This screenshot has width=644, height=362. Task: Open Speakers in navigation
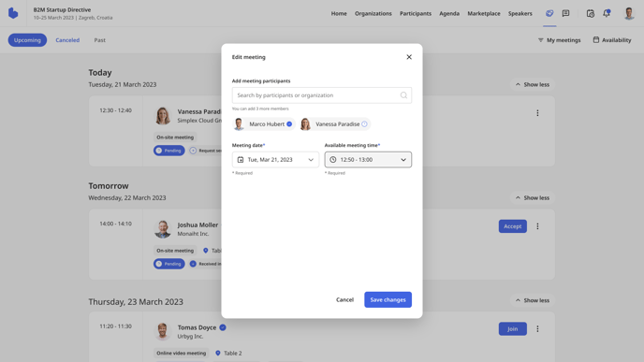520,13
